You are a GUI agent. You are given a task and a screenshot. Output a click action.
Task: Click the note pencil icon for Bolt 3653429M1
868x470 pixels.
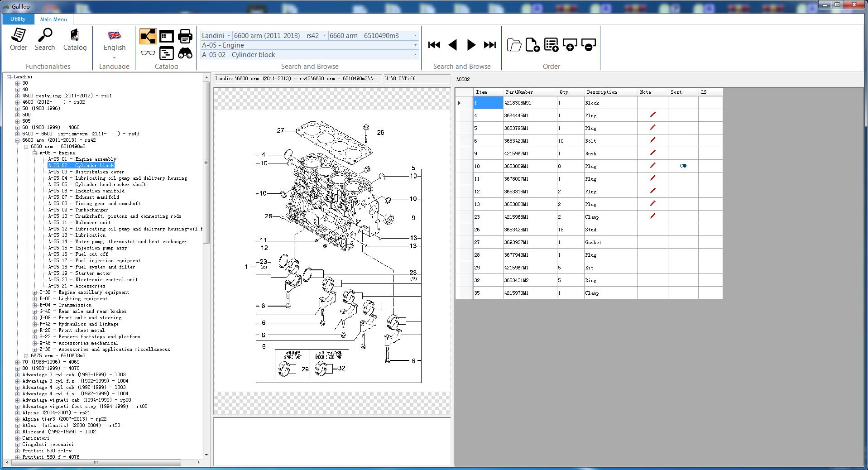[x=652, y=140]
